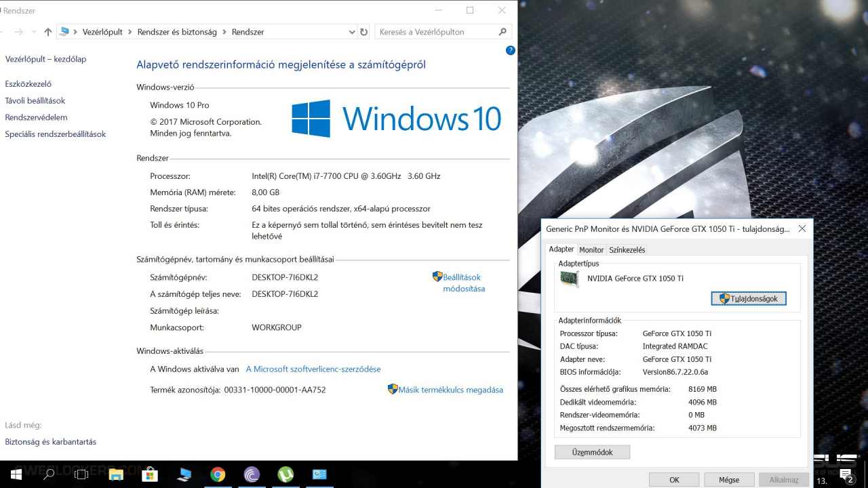Open Speciális rendszerbeállítások link

(56, 134)
